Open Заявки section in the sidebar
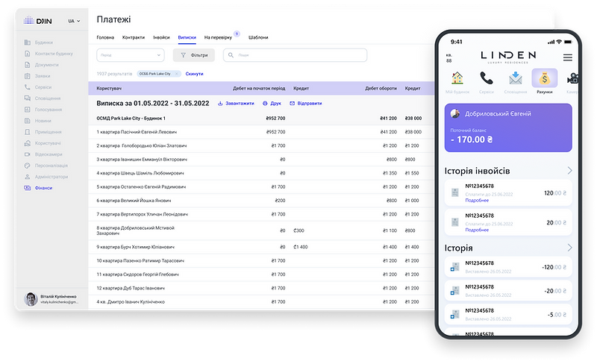The width and height of the screenshot is (597, 364). [37, 76]
